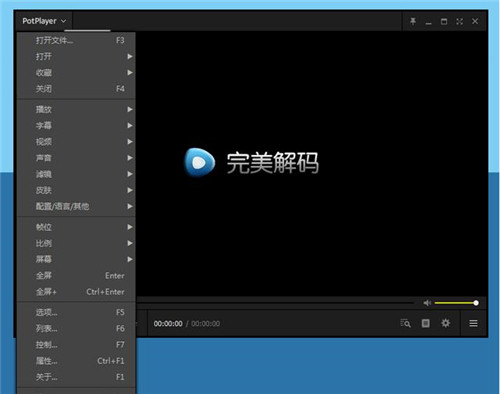500x394 pixels.
Task: Open the PotPlayer main menu dropdown
Action: 44,21
